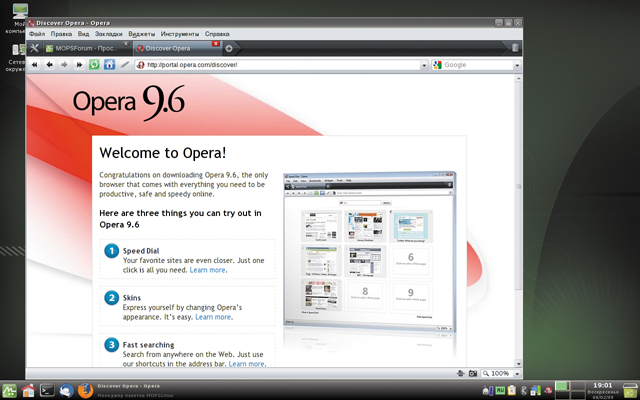Go to the home page
This screenshot has width=640, height=400.
click(109, 65)
